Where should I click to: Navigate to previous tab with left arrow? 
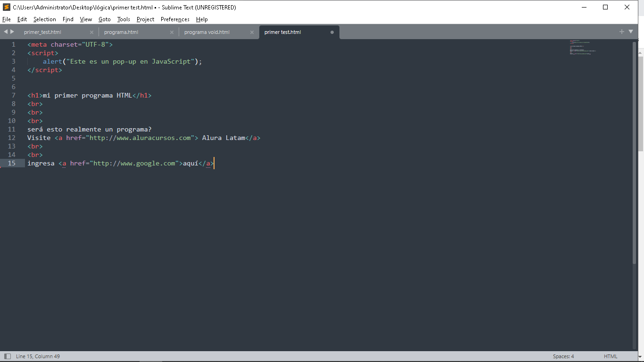coord(6,32)
